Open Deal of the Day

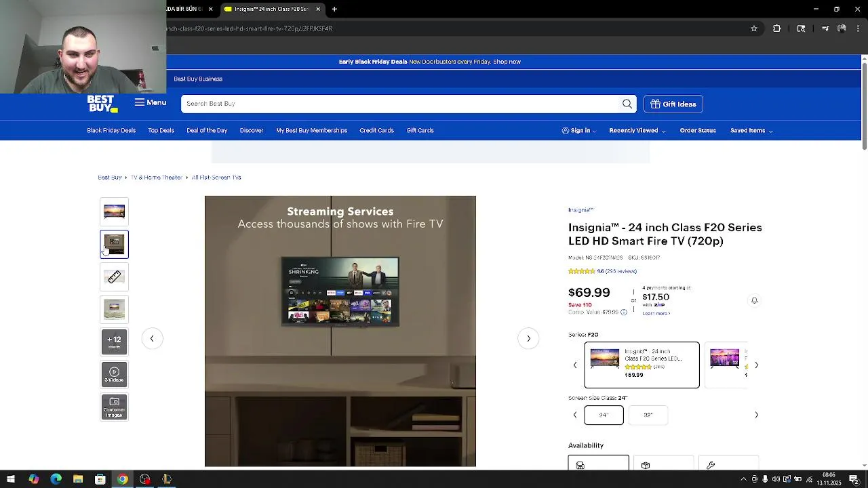click(x=207, y=130)
